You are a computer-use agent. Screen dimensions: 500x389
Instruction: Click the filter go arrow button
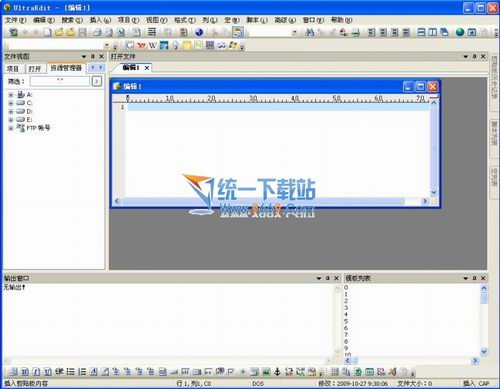point(97,81)
